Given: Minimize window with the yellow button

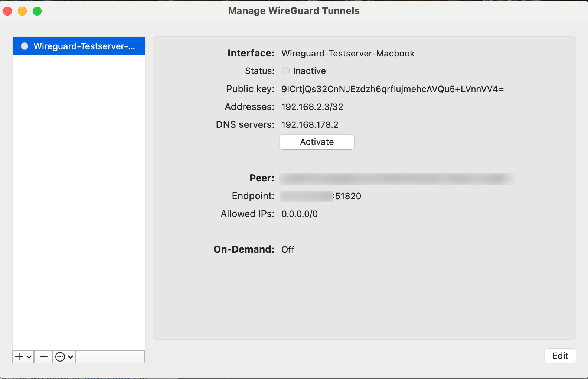Looking at the screenshot, I should point(22,11).
